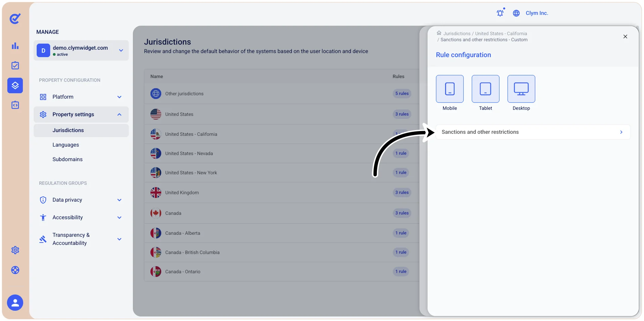644x321 pixels.
Task: Expand the Platform menu section
Action: click(x=81, y=97)
